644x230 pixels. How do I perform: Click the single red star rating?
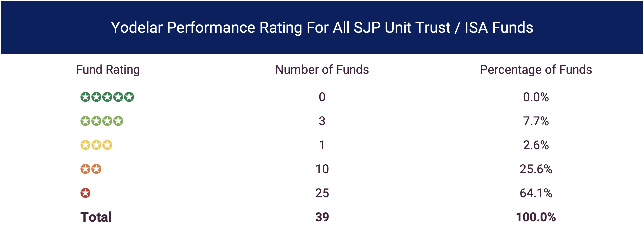click(85, 193)
